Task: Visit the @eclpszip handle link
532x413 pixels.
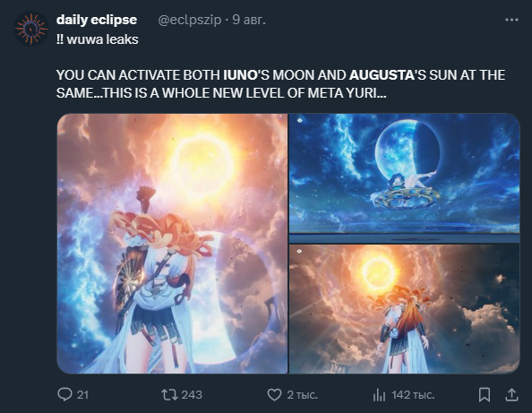Action: 189,20
